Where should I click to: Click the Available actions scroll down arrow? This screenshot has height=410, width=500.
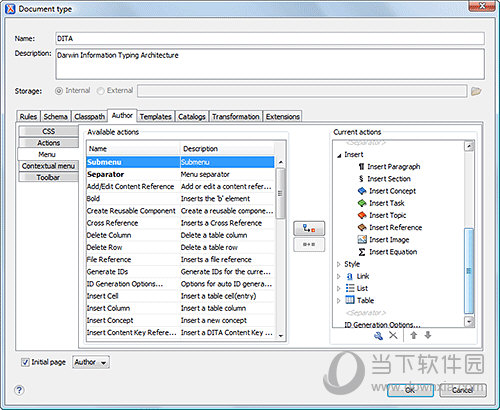tap(281, 335)
